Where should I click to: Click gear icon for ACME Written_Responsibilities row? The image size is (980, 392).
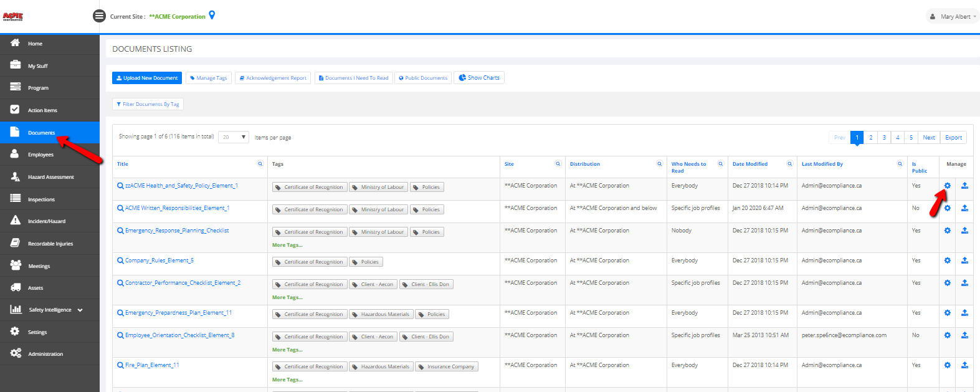tap(948, 208)
